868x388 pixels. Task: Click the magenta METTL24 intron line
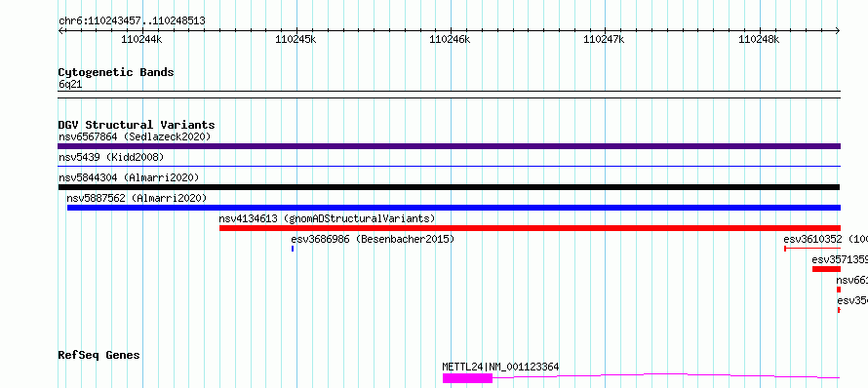point(666,376)
